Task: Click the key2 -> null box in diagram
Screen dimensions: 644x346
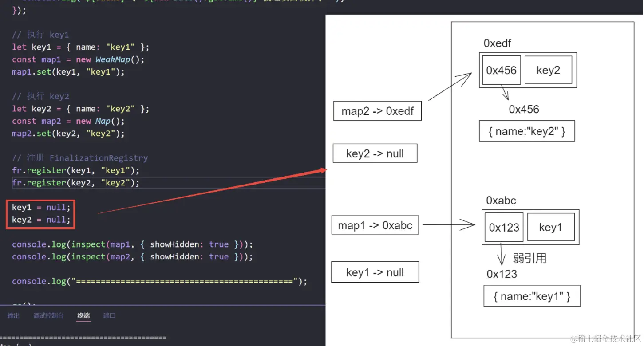Action: pyautogui.click(x=375, y=153)
